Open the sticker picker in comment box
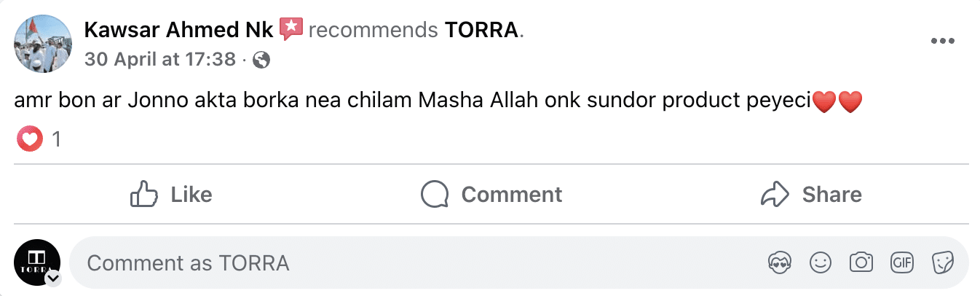 click(x=944, y=262)
